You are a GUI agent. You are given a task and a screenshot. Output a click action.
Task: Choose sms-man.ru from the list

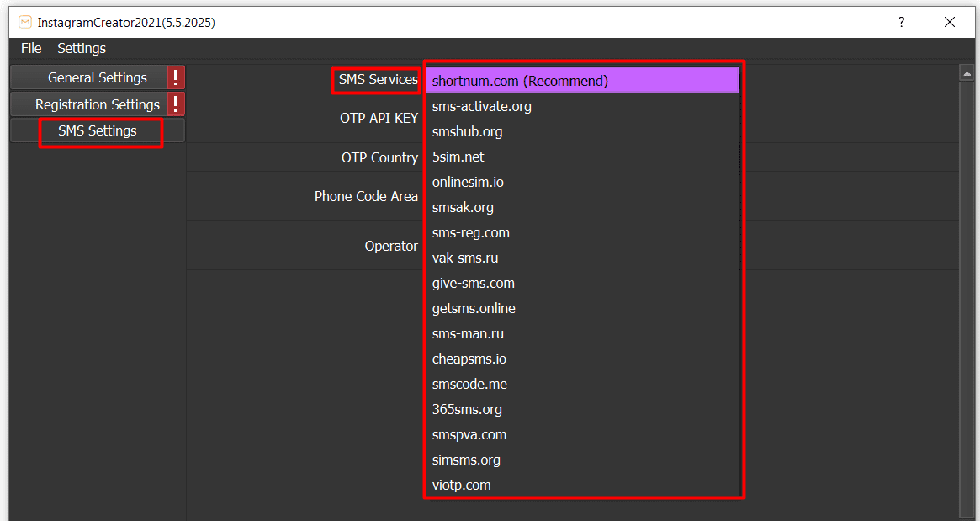pyautogui.click(x=582, y=333)
